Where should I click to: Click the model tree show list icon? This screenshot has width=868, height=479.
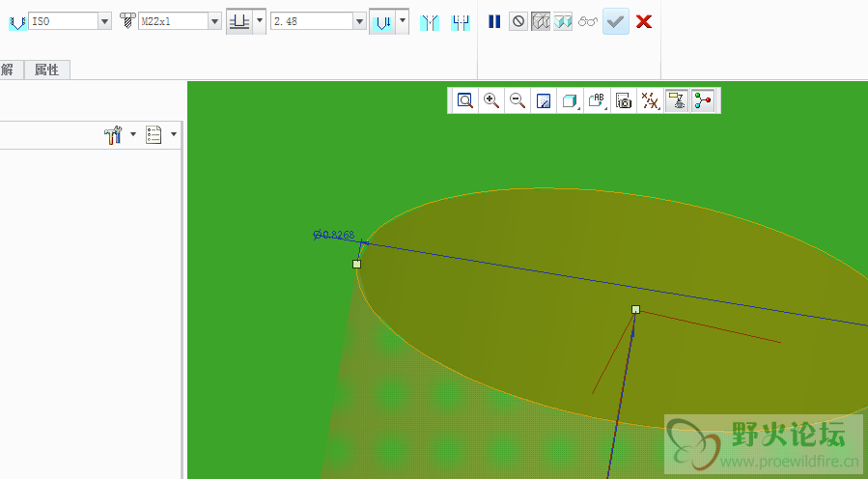tap(154, 134)
